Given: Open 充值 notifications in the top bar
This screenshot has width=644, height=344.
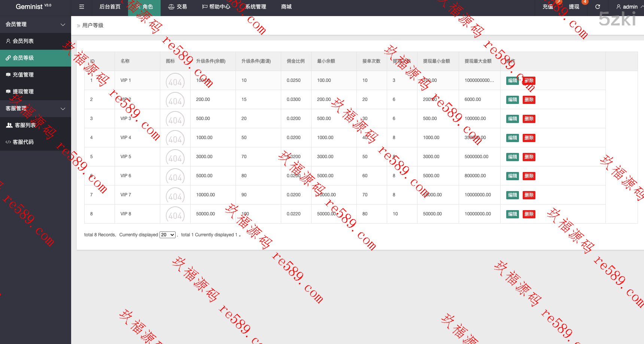Looking at the screenshot, I should click(548, 7).
